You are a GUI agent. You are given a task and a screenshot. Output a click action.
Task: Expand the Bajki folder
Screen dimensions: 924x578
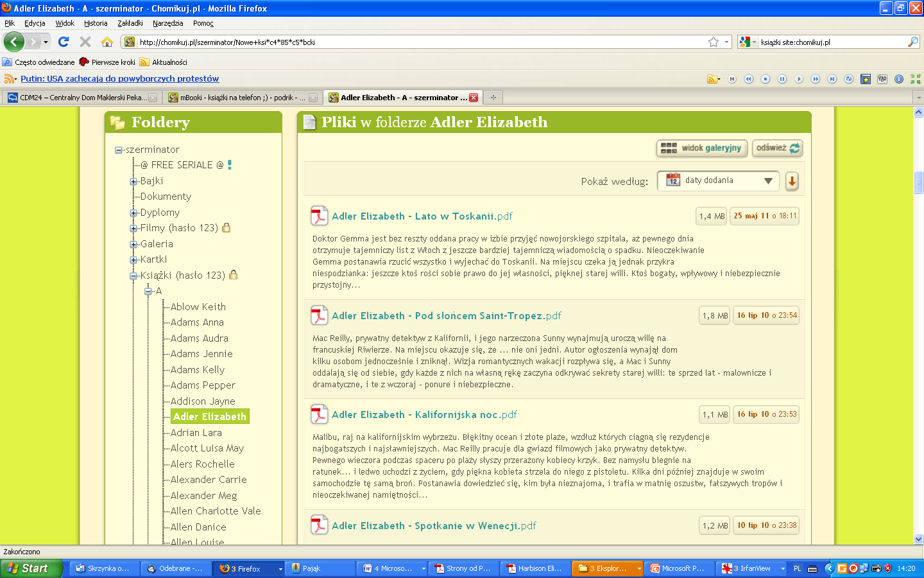pyautogui.click(x=133, y=182)
